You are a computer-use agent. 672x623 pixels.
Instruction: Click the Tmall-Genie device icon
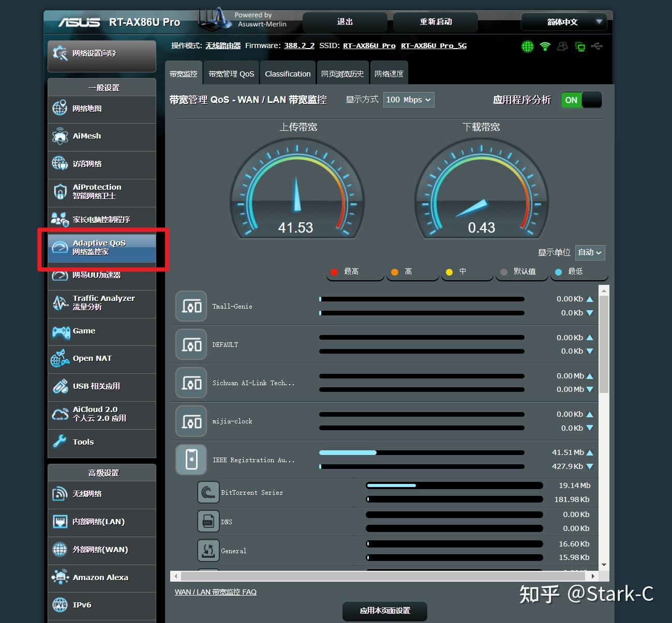(191, 306)
